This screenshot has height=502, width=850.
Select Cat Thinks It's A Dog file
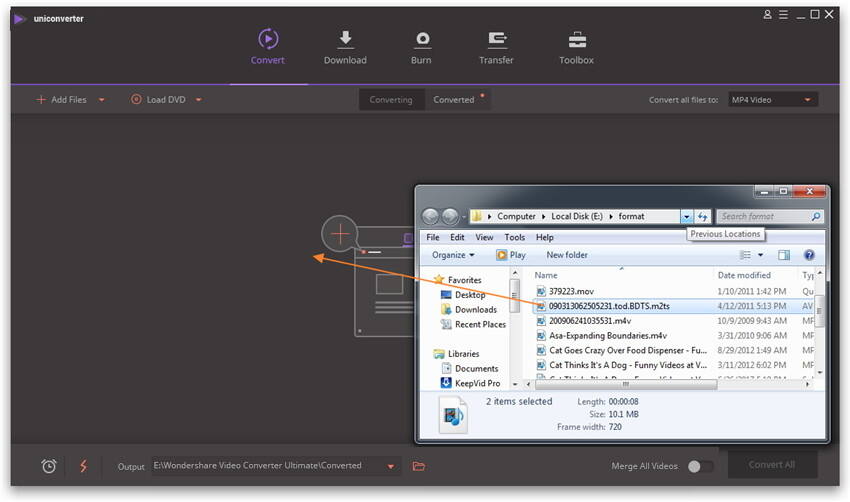pyautogui.click(x=622, y=365)
